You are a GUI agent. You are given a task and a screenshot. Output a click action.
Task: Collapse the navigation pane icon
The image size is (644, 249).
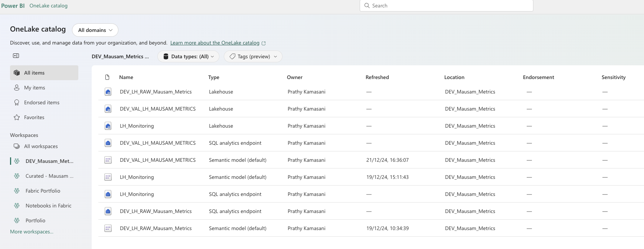[x=16, y=56]
